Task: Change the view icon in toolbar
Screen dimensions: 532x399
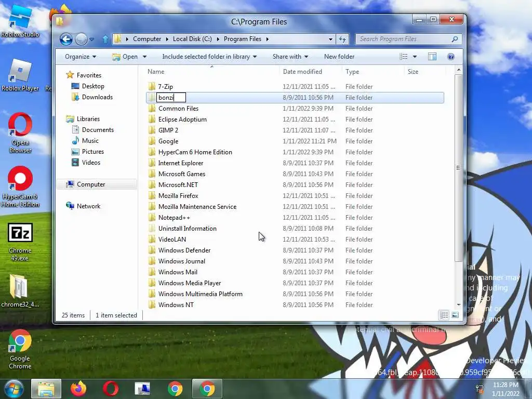Action: 403,57
